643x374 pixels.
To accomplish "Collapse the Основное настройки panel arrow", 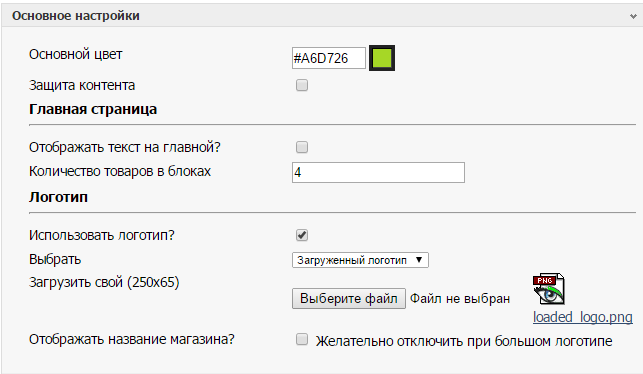I will pyautogui.click(x=633, y=16).
